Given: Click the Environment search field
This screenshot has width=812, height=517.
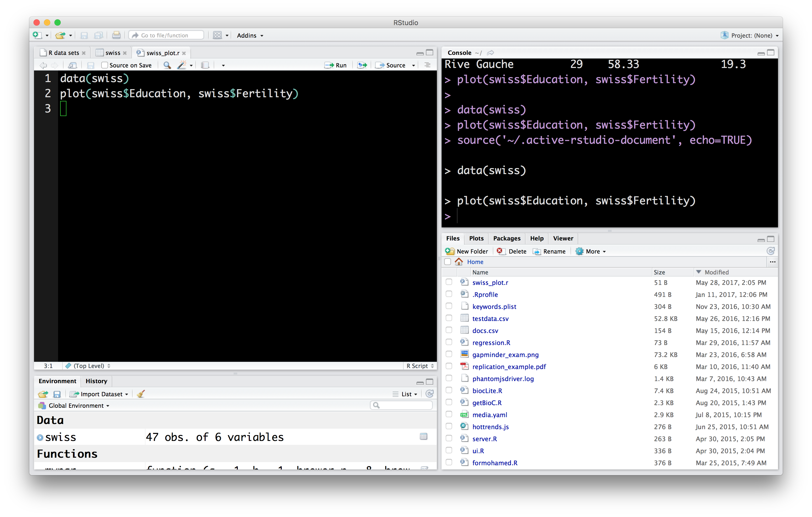Looking at the screenshot, I should pos(401,405).
